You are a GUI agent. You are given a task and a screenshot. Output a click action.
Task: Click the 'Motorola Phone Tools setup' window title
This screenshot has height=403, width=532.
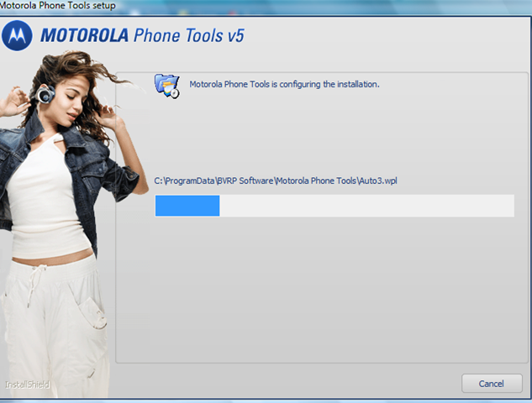(58, 5)
